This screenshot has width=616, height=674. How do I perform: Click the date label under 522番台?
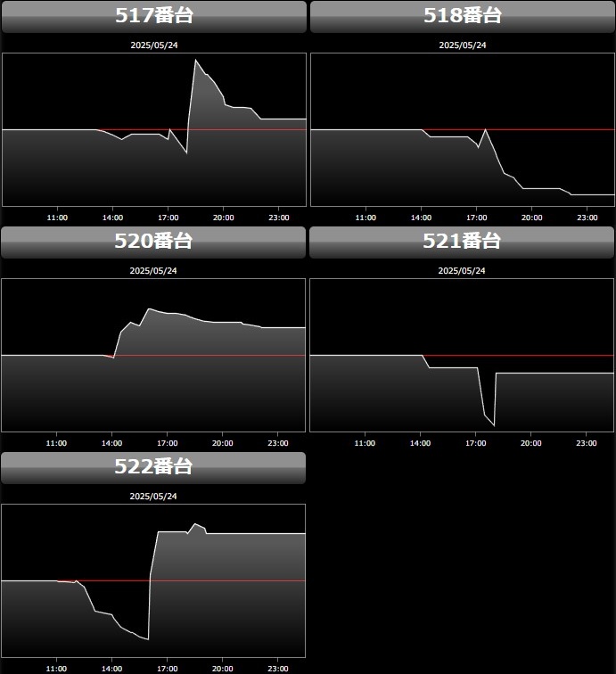tap(153, 496)
